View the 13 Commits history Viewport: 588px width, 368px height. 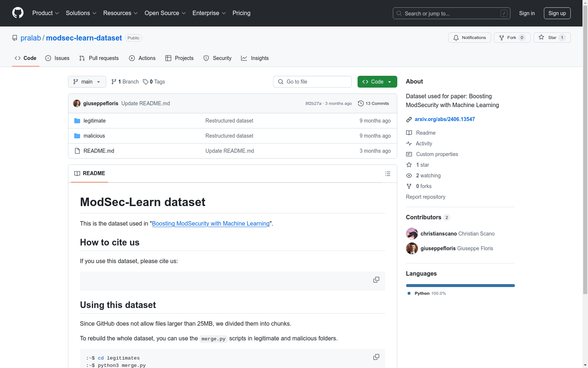pyautogui.click(x=374, y=103)
